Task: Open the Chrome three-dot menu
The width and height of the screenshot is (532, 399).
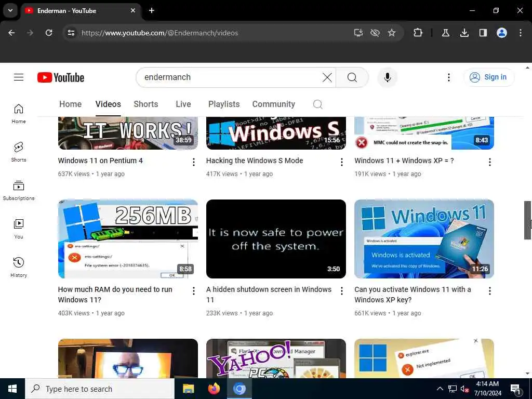Action: [x=520, y=33]
